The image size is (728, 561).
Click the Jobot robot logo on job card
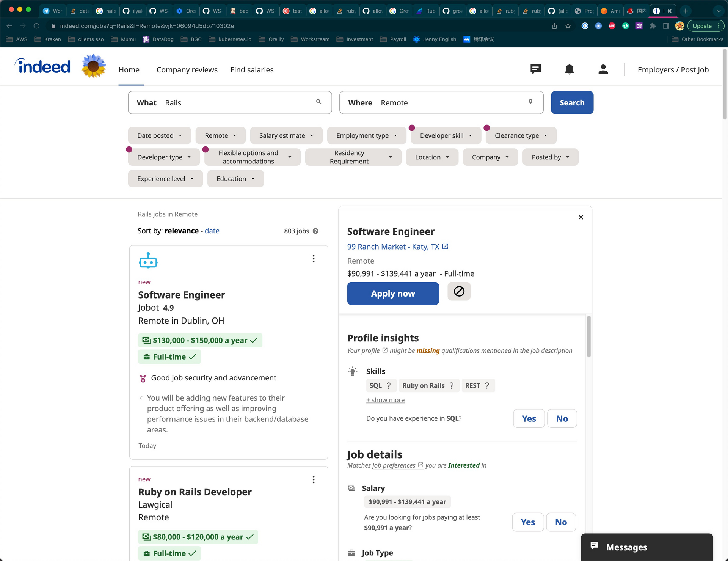pos(148,261)
